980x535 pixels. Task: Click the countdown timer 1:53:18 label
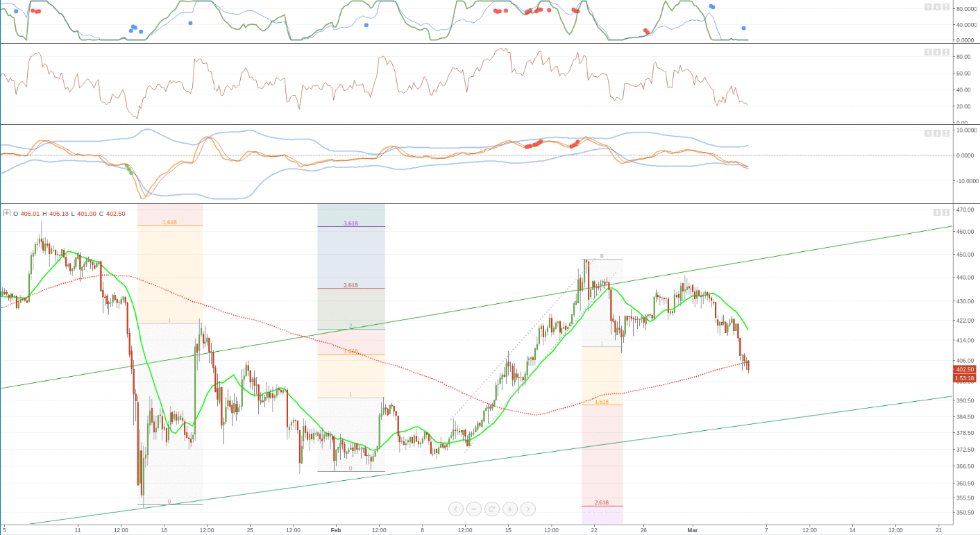[x=965, y=378]
